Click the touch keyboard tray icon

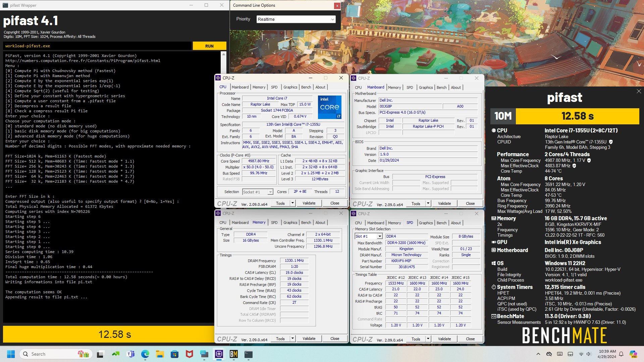coord(560,354)
